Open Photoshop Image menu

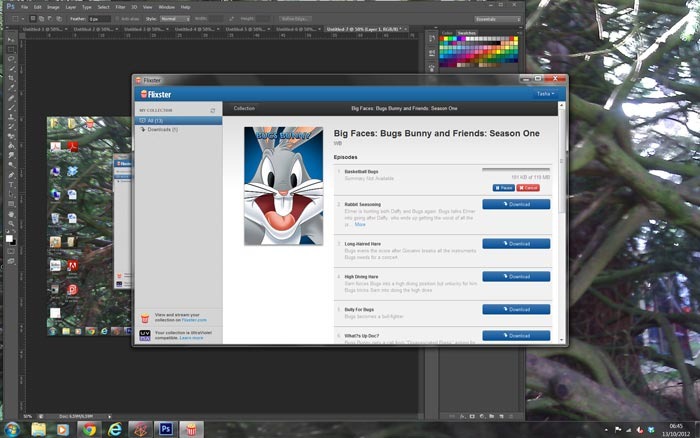click(53, 7)
